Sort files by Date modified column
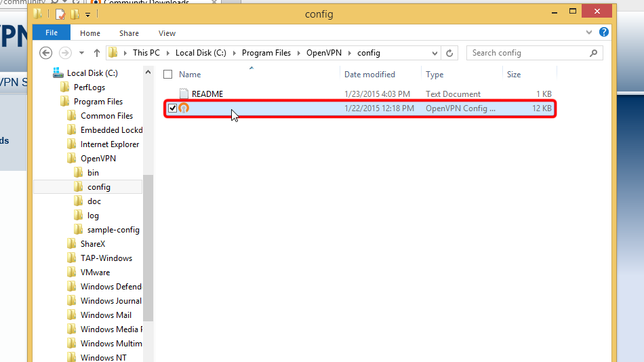 coord(369,75)
